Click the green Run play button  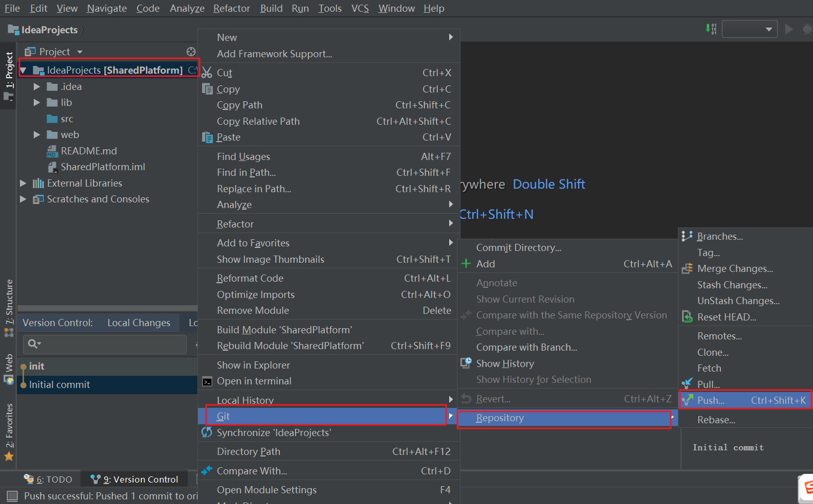point(789,29)
